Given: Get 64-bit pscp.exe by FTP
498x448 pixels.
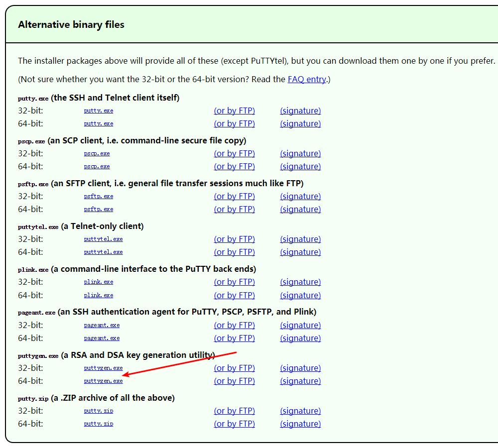Looking at the screenshot, I should 235,167.
